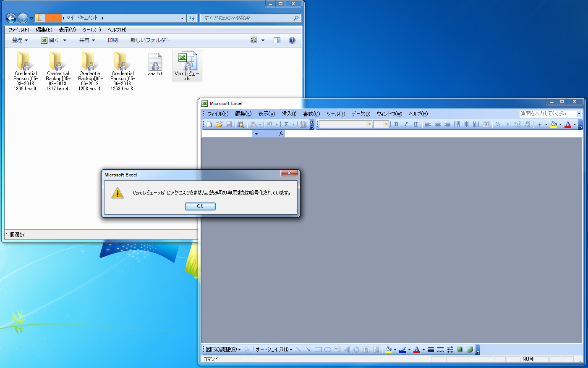
Task: Click the Open folder icon in Excel toolbar
Action: (x=219, y=124)
